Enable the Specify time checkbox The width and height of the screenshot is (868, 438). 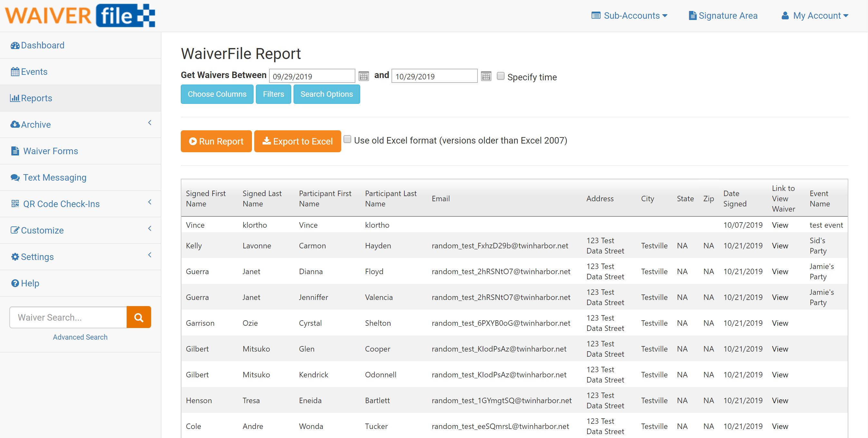point(500,76)
